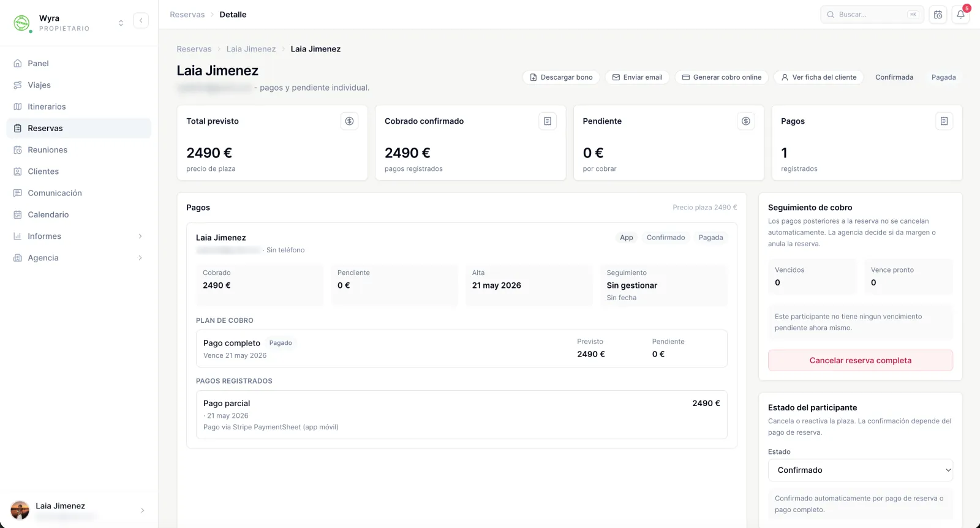
Task: Click the Agencia building icon
Action: click(18, 258)
